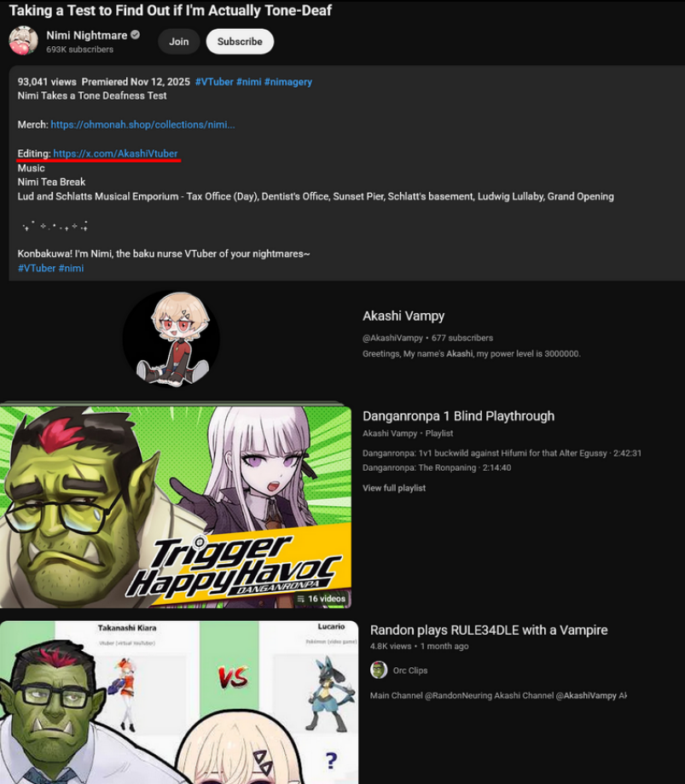Screen dimensions: 685x784
Task: Open Randon plays RULE34DLE video title
Action: click(x=489, y=630)
